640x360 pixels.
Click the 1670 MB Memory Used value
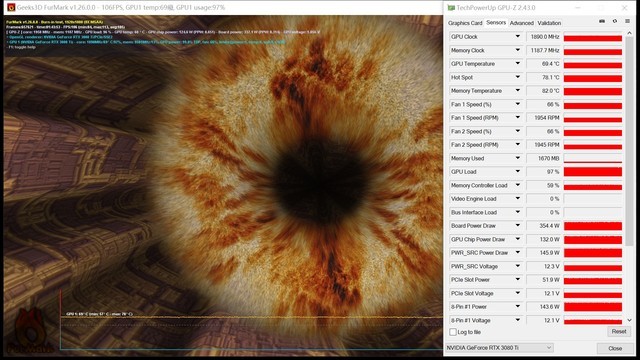click(x=548, y=158)
